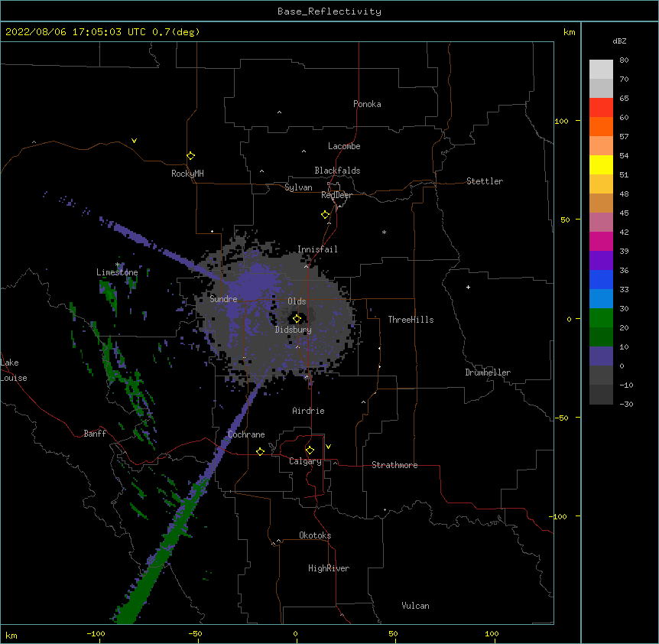Click the ThreeHills label
This screenshot has height=644, width=659.
411,320
